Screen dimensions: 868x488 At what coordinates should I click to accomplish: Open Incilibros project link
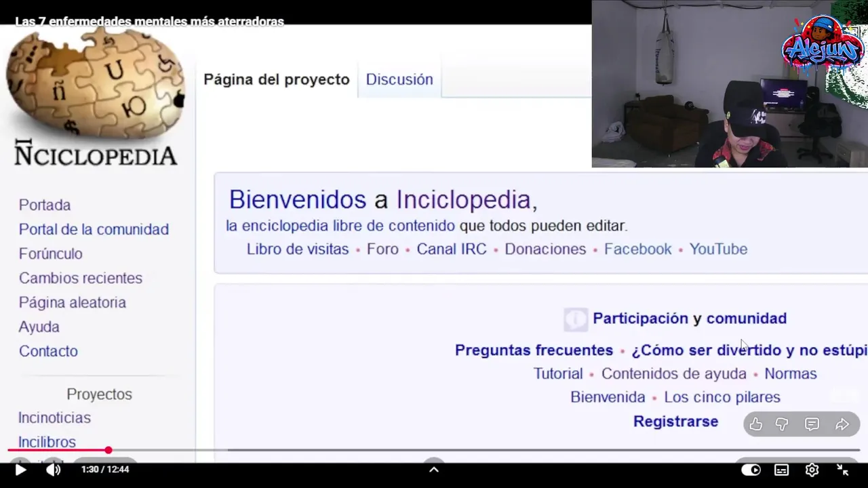point(47,442)
